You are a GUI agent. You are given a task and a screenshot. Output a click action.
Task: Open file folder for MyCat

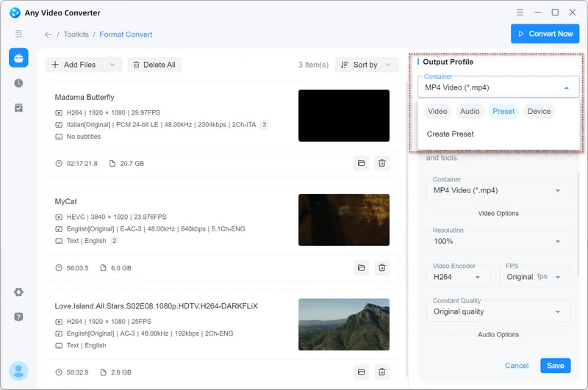click(361, 268)
